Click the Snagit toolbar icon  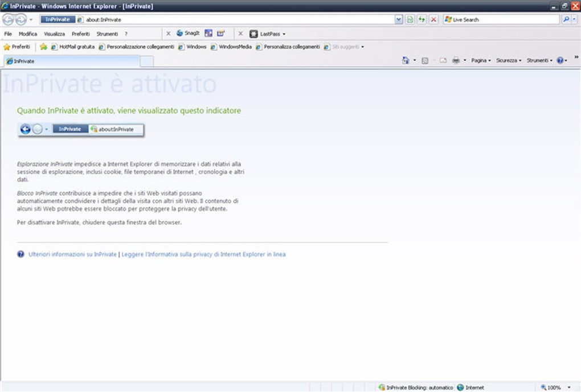pyautogui.click(x=188, y=34)
